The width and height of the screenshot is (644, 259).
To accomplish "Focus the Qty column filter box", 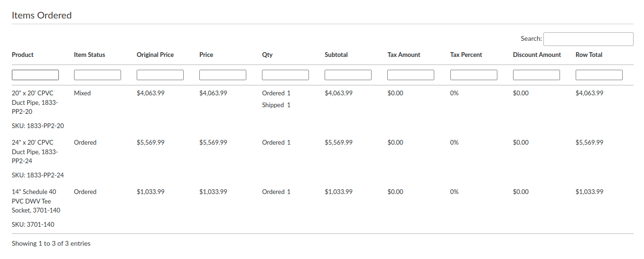I will (285, 75).
